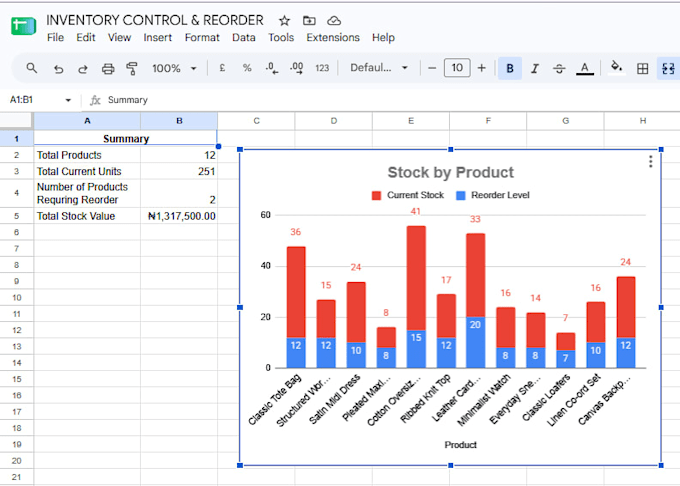680x486 pixels.
Task: Format as currency with pound icon
Action: coord(222,68)
